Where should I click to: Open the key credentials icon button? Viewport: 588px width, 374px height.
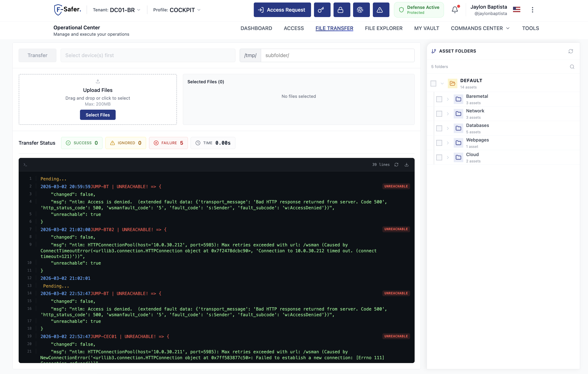(x=322, y=10)
